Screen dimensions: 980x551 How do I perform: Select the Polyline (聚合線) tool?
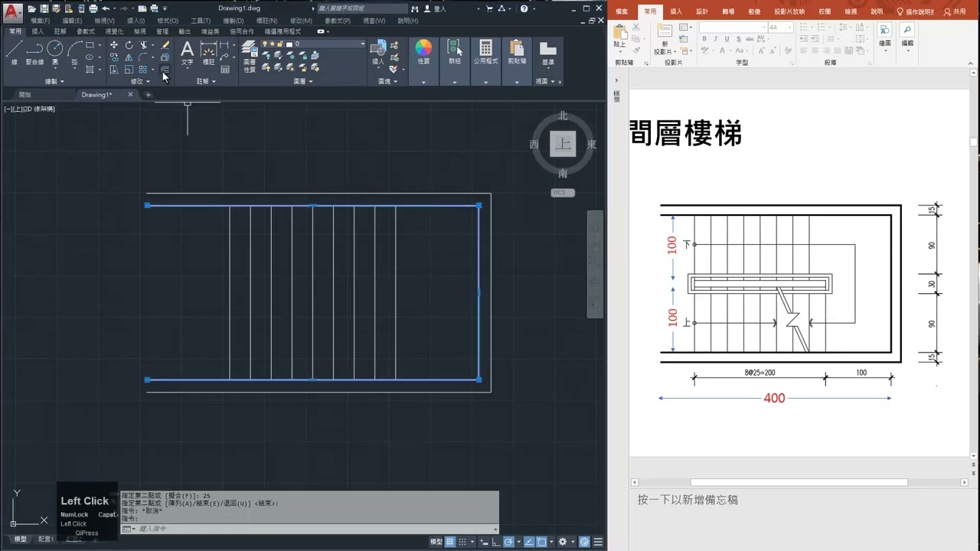point(34,52)
